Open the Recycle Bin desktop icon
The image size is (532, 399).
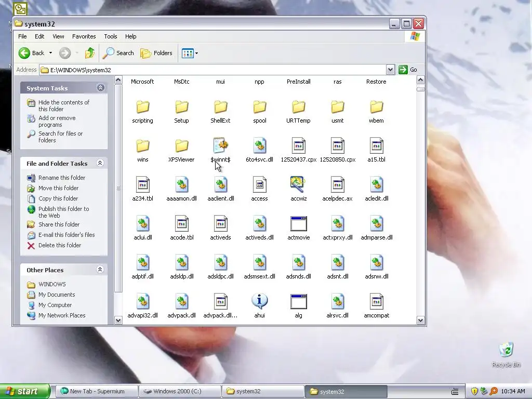click(x=506, y=354)
